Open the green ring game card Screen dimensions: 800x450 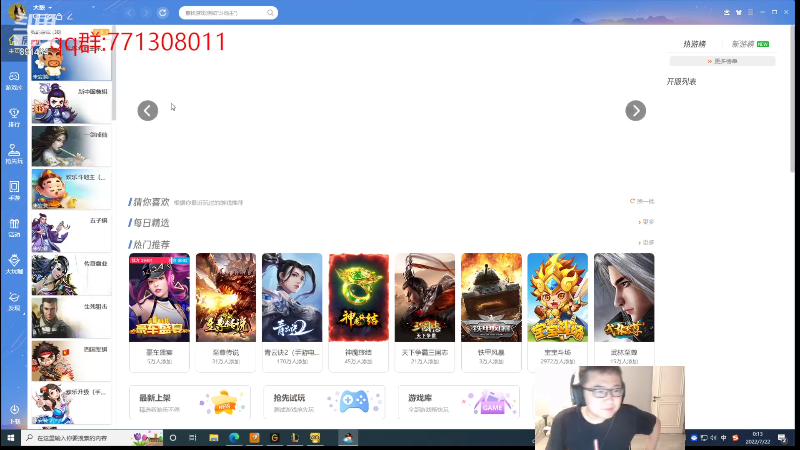click(x=358, y=312)
